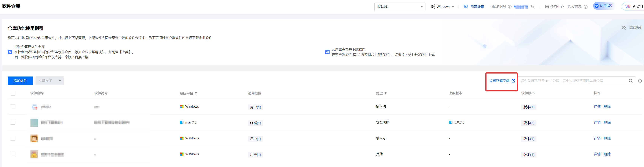This screenshot has width=644, height=167.
Task: Click the keyword search input field
Action: [573, 81]
